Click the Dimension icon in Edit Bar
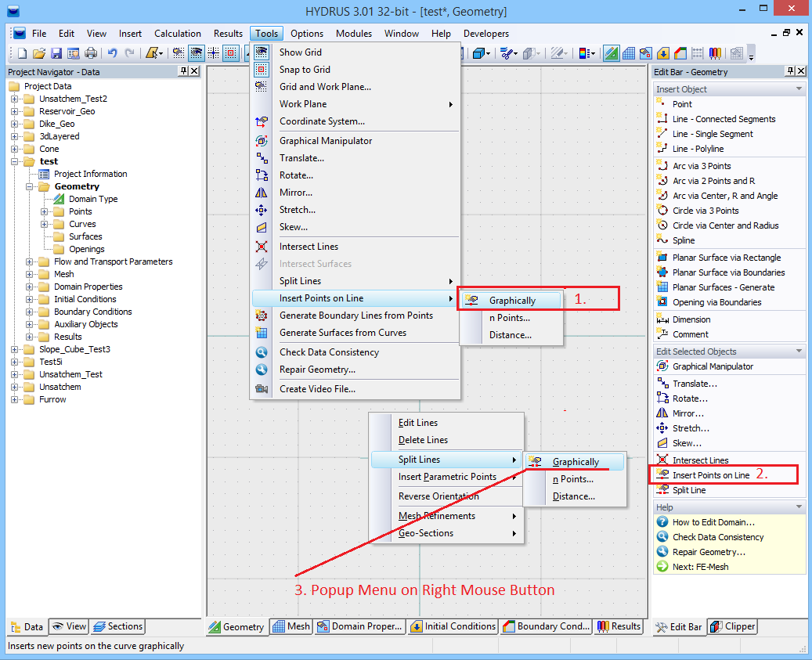The image size is (812, 660). pyautogui.click(x=662, y=319)
